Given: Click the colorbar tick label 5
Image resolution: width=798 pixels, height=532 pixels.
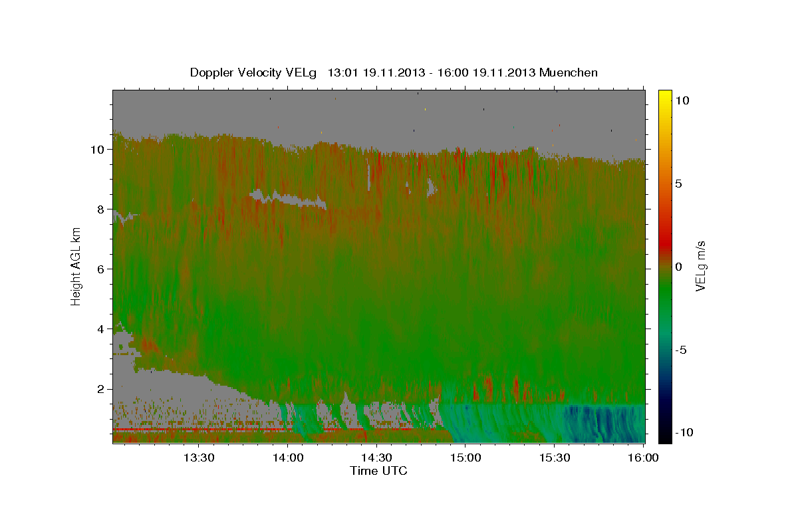Looking at the screenshot, I should [678, 184].
